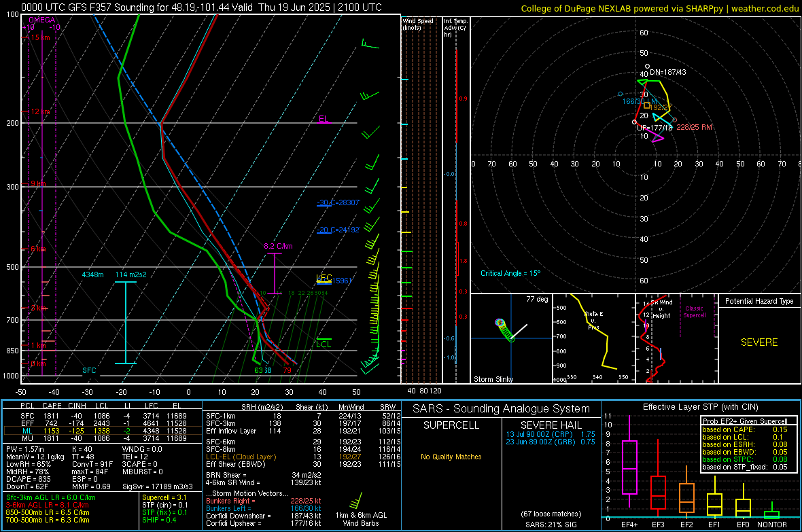The height and width of the screenshot is (532, 802).
Task: Click the Bunkers Left storm motion
Action: click(x=264, y=508)
